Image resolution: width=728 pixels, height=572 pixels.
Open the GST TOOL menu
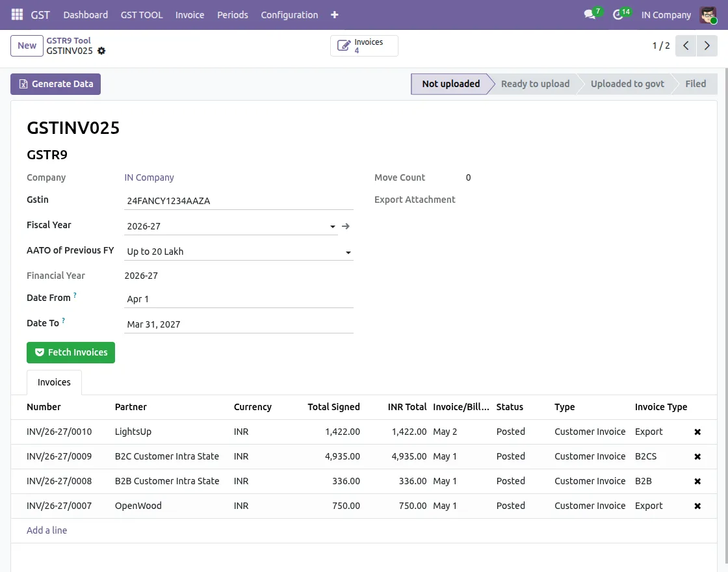[x=142, y=15]
